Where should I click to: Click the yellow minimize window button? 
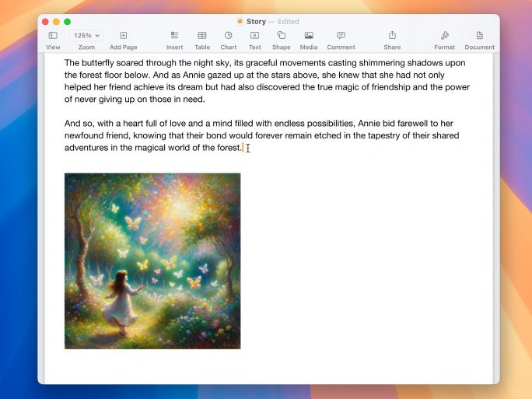[56, 22]
